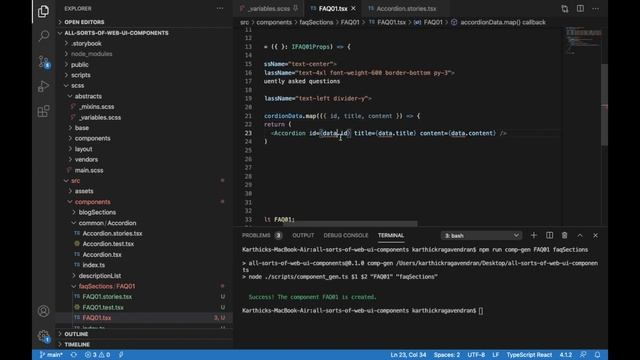Click the FAQ01 breadcrumb folder segment
The height and width of the screenshot is (360, 640).
click(x=350, y=22)
